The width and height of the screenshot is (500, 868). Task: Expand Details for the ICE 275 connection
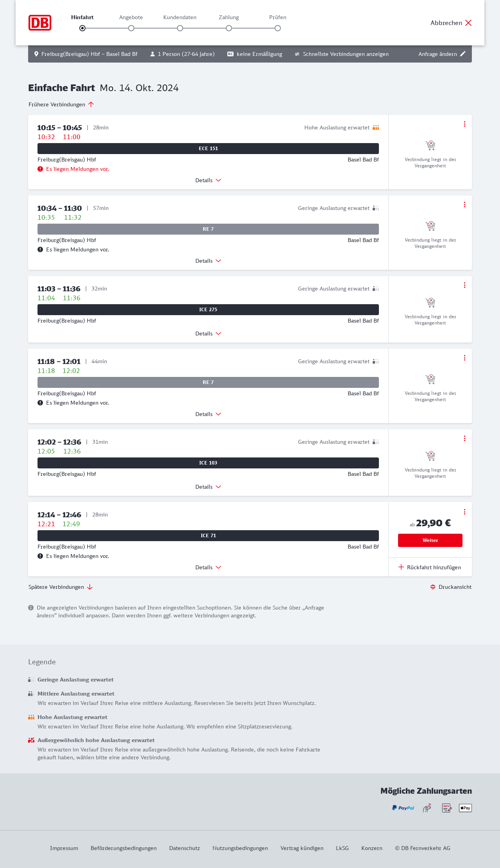(208, 334)
